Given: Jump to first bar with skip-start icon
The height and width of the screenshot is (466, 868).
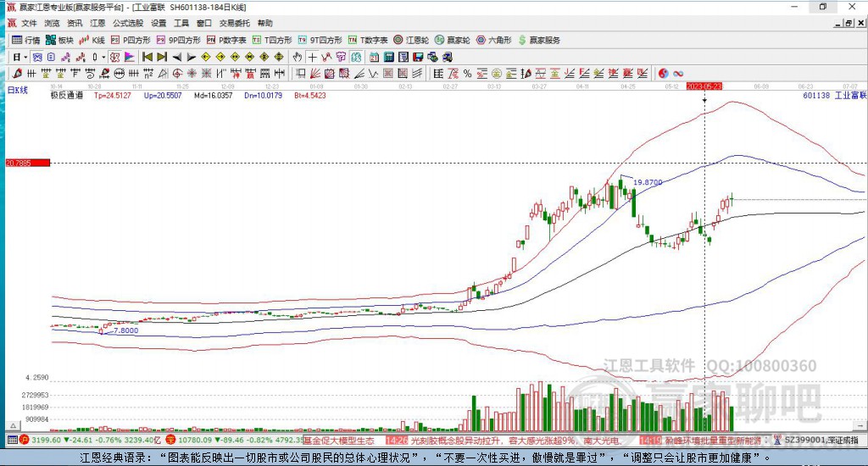Looking at the screenshot, I should (x=147, y=57).
